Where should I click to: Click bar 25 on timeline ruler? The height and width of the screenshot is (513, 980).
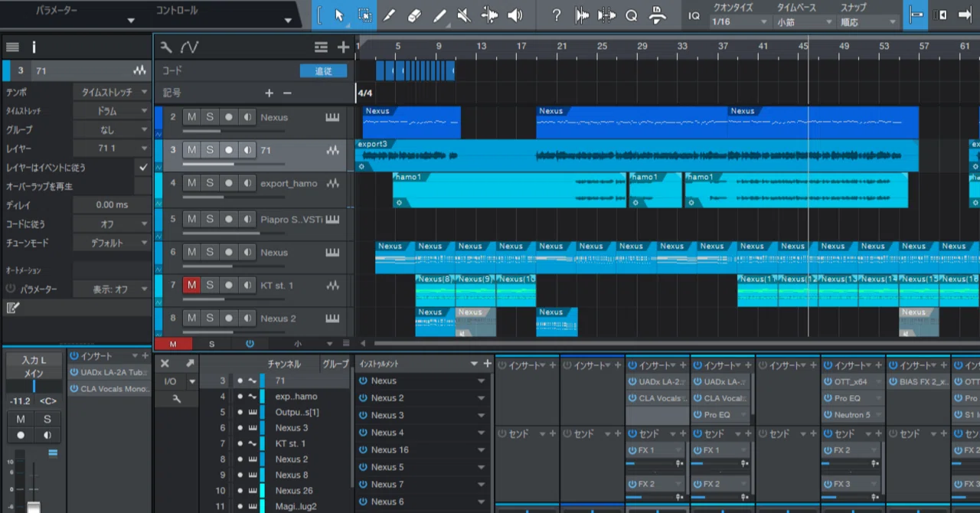pos(602,47)
